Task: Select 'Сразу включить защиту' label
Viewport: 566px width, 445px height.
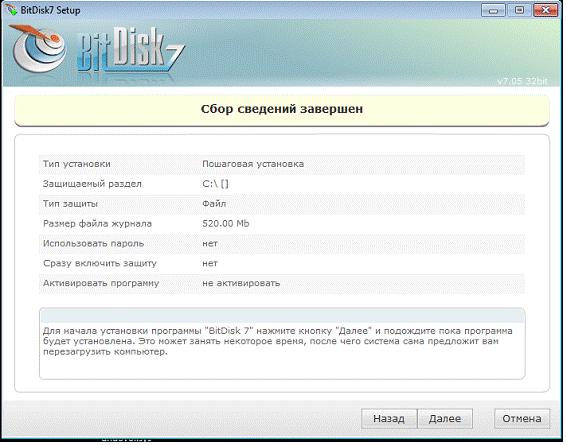Action: [100, 263]
